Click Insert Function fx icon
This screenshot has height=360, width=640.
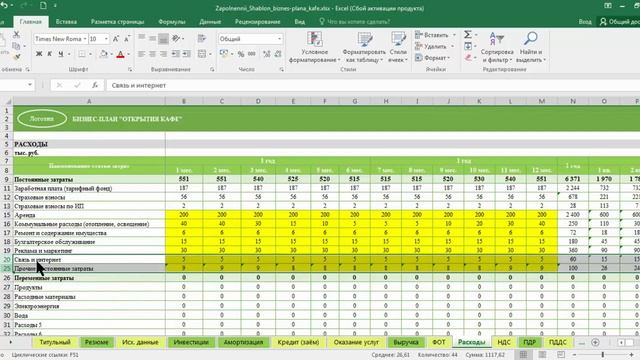pos(95,85)
